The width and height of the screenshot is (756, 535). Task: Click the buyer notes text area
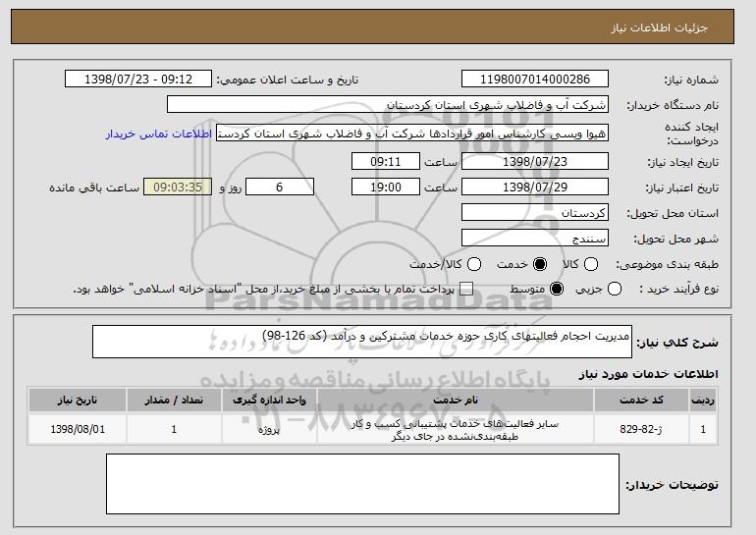362,484
